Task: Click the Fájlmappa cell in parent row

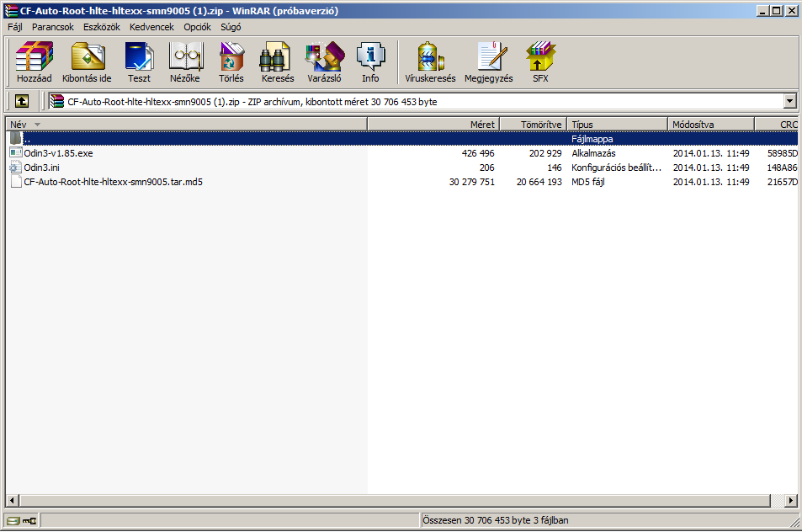Action: tap(592, 139)
